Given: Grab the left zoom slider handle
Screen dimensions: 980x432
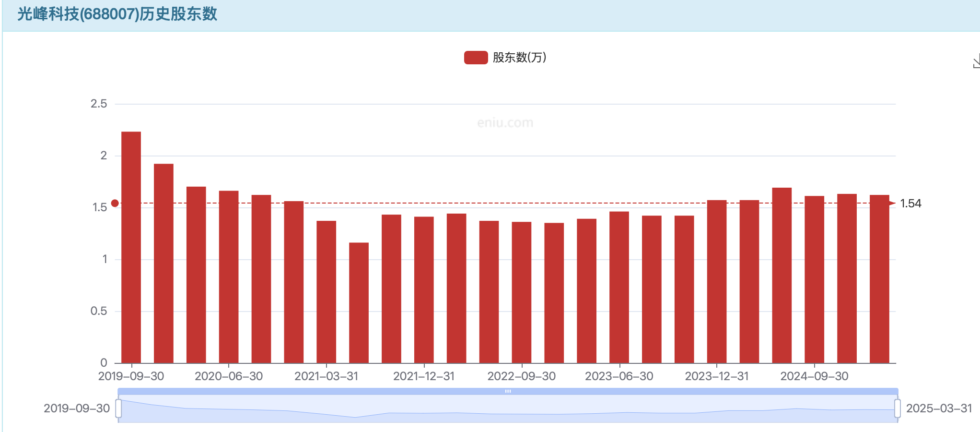Looking at the screenshot, I should coord(118,408).
